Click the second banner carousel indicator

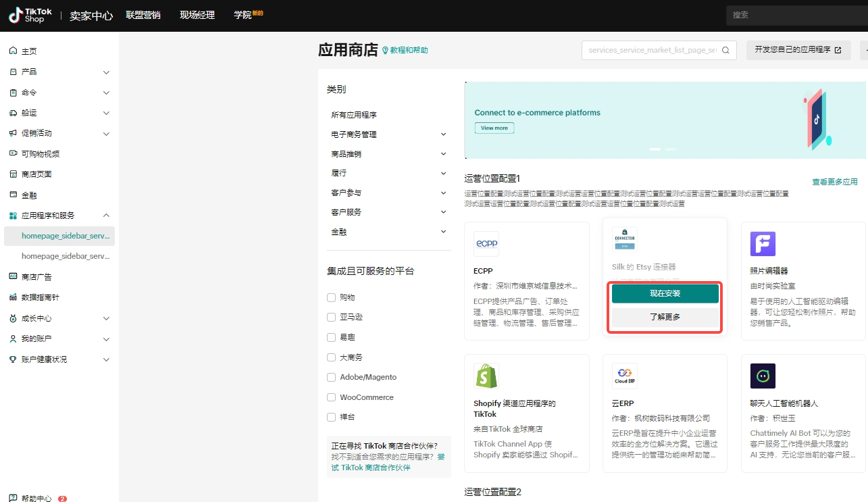671,149
